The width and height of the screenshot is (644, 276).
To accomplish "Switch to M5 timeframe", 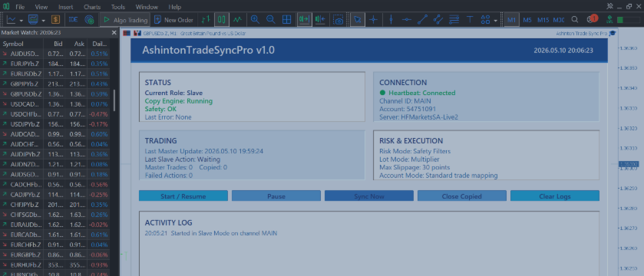I will pyautogui.click(x=527, y=20).
